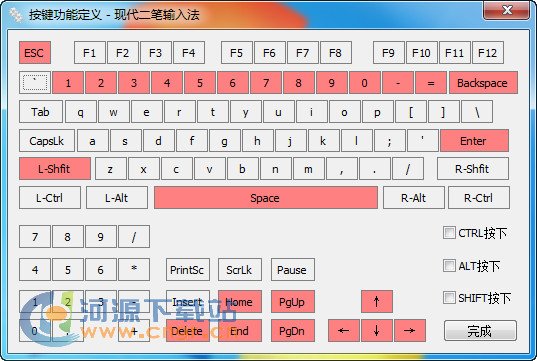Click the app icon in the title bar
537x361 pixels.
[x=16, y=15]
